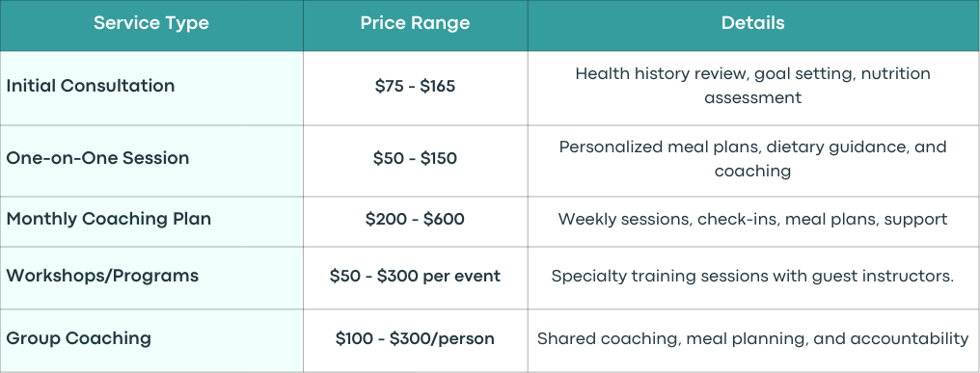
Task: Click the $100 - $300/person price cell
Action: point(415,340)
